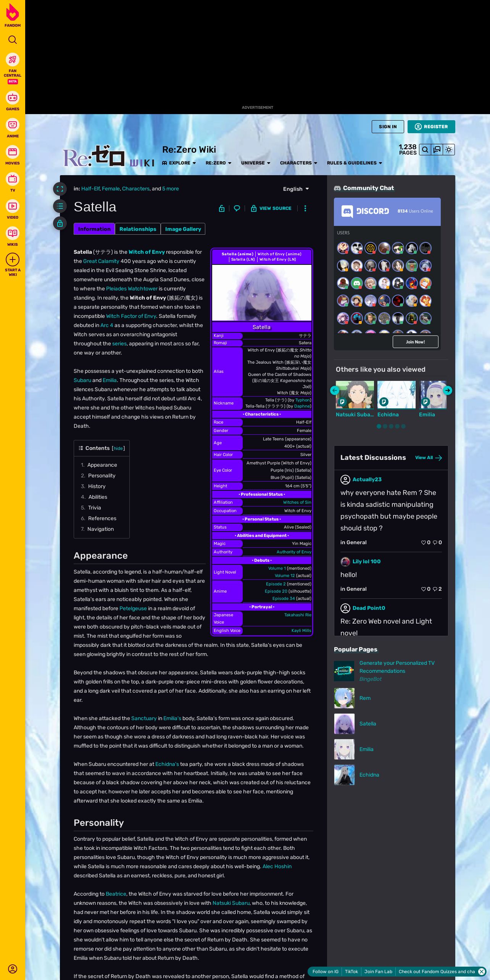Open Fan Central rocket icon

13,60
